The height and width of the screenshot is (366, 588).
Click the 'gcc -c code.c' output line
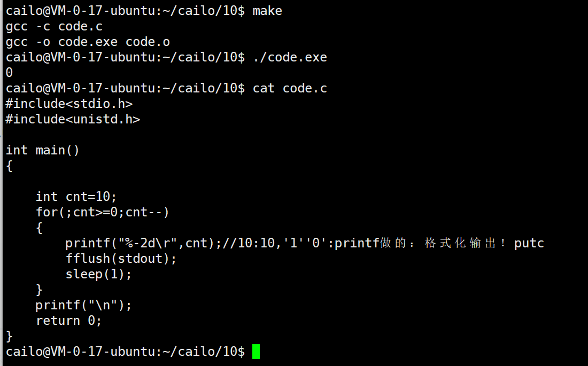click(x=54, y=26)
